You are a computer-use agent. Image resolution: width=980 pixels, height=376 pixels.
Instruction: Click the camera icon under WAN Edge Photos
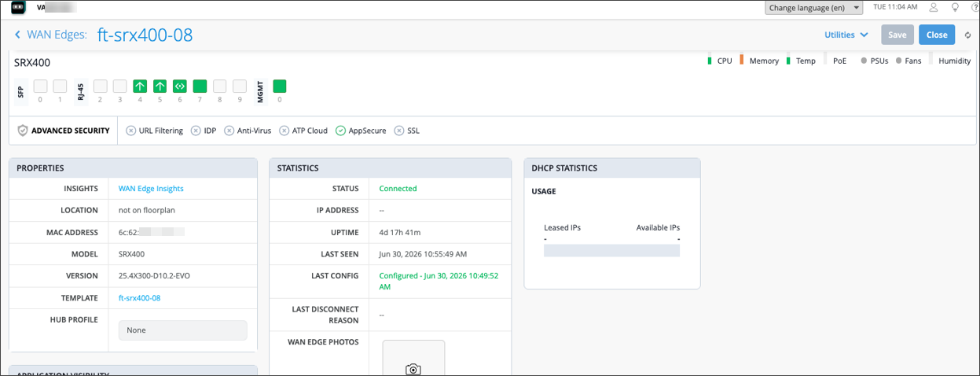(413, 369)
